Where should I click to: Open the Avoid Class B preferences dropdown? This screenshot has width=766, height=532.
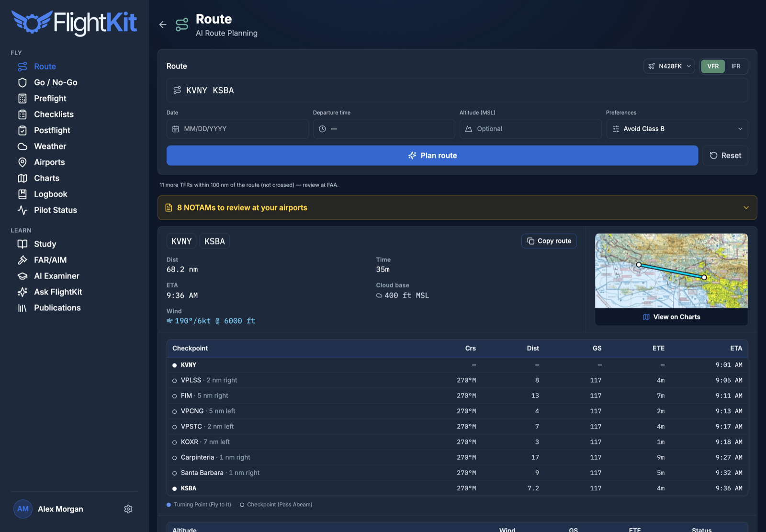coord(677,129)
